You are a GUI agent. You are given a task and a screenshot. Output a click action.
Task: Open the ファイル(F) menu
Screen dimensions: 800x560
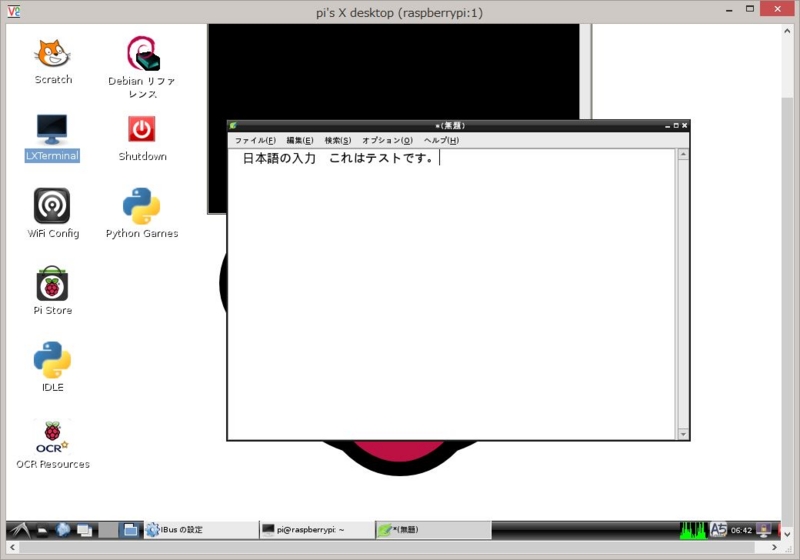pos(255,140)
